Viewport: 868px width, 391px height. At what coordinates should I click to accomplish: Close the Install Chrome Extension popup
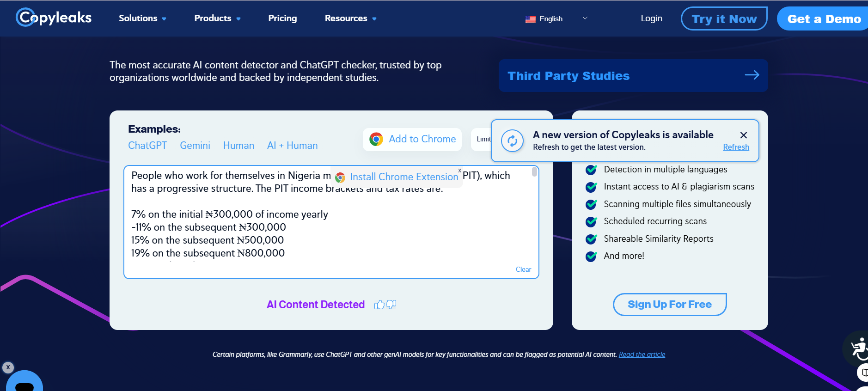tap(459, 171)
